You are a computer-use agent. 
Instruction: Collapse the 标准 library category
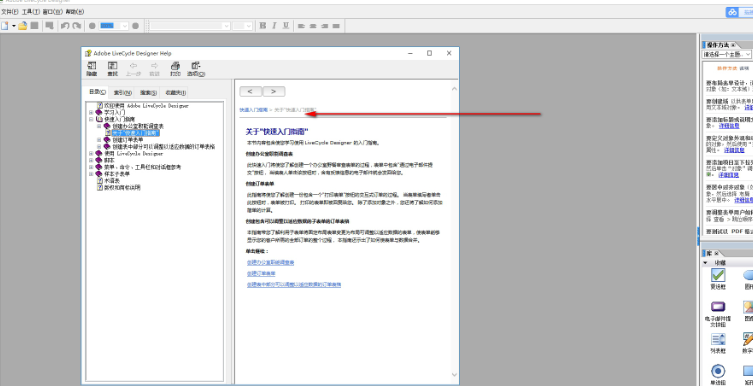(x=705, y=263)
